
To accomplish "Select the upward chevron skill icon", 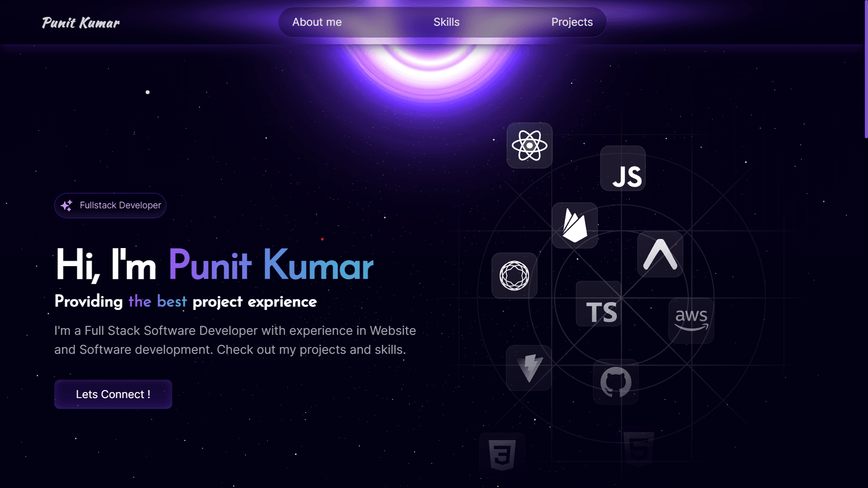I will pos(660,254).
